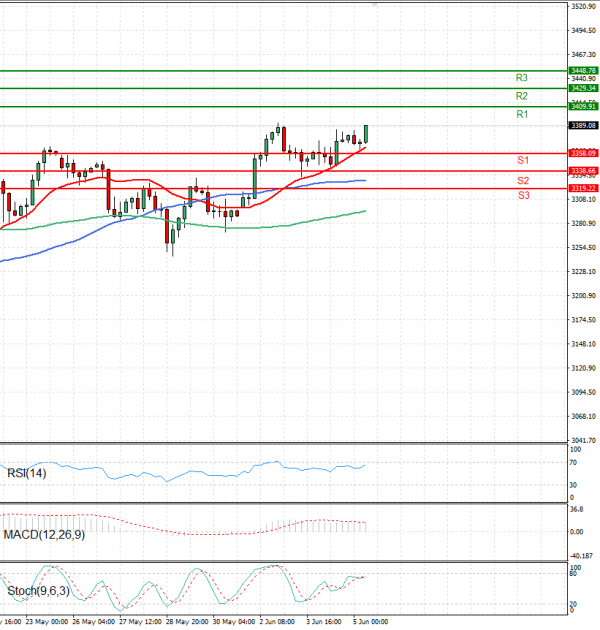Click the 2 Jun 08:00 time label

pyautogui.click(x=278, y=621)
